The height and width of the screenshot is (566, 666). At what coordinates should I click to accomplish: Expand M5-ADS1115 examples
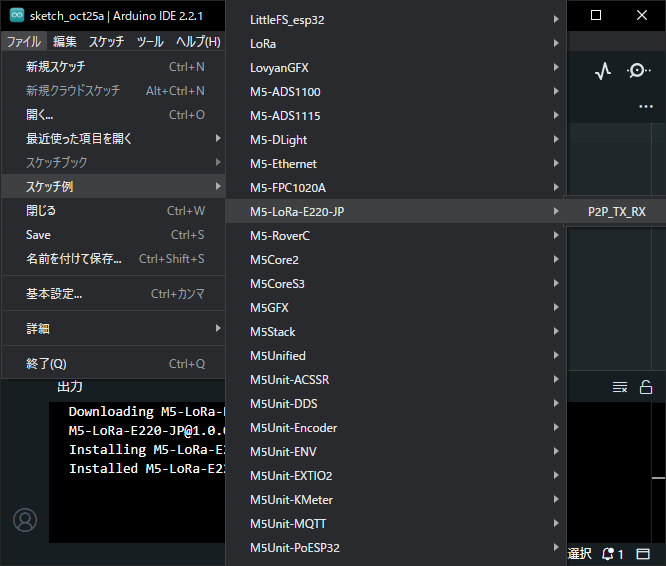396,115
